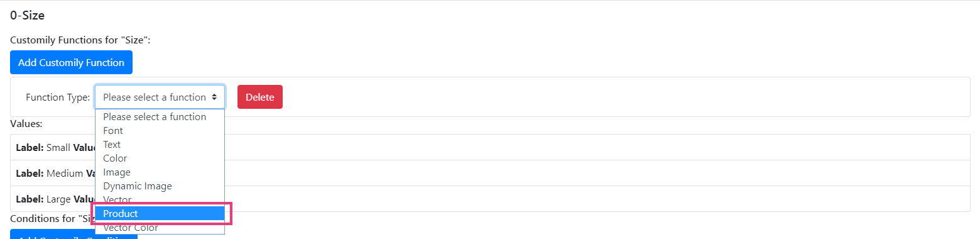Click the Customily Functions for "Size" text
This screenshot has width=980, height=239.
tap(80, 40)
